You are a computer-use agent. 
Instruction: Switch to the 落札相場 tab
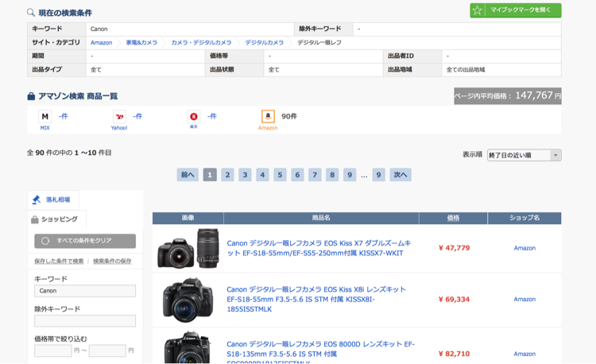[57, 199]
